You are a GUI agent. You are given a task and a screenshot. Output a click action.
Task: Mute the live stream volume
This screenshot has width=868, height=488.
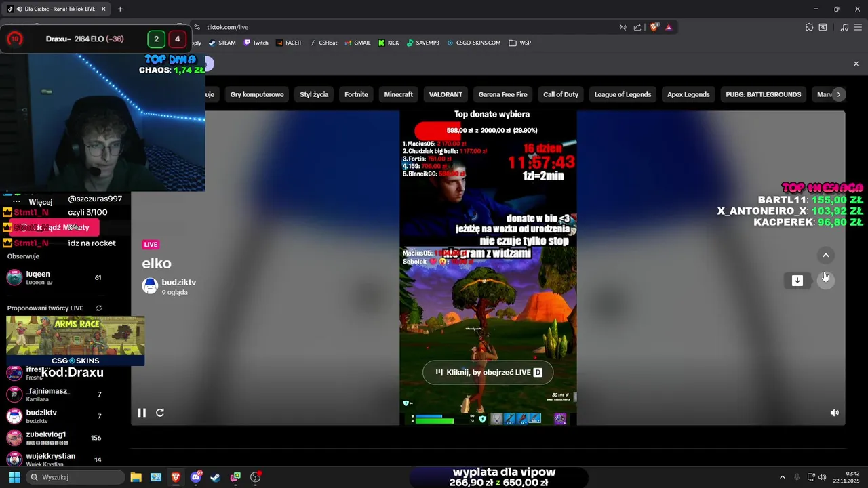(x=835, y=413)
